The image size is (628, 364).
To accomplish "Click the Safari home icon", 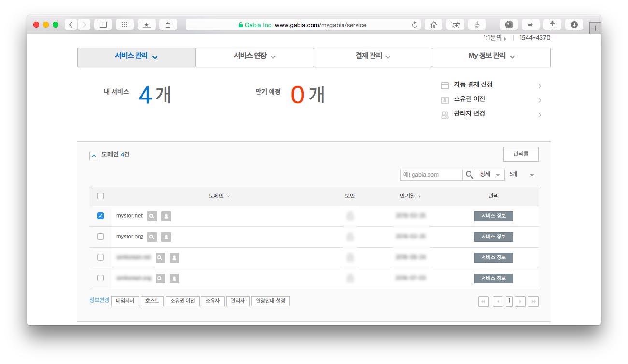I will [x=433, y=25].
